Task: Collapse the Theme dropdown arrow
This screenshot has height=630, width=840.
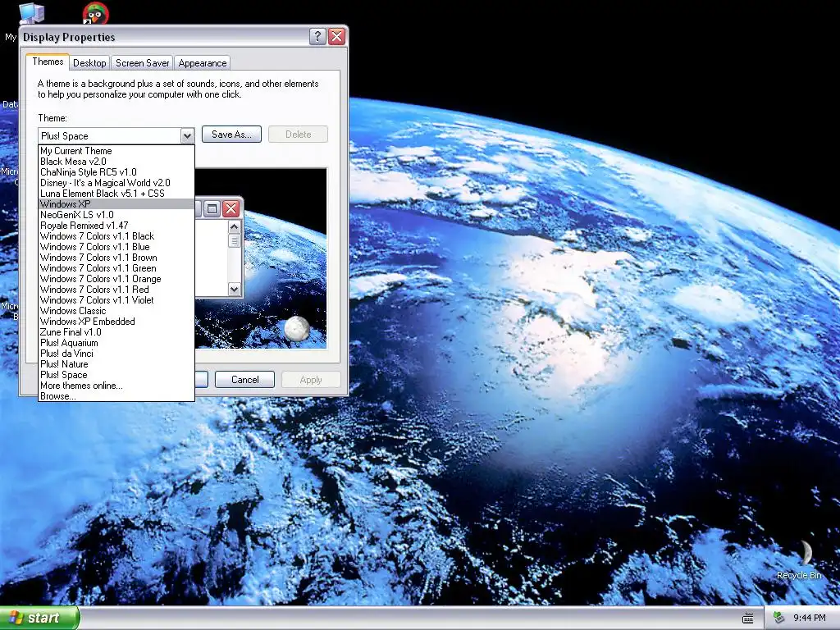Action: coord(187,136)
